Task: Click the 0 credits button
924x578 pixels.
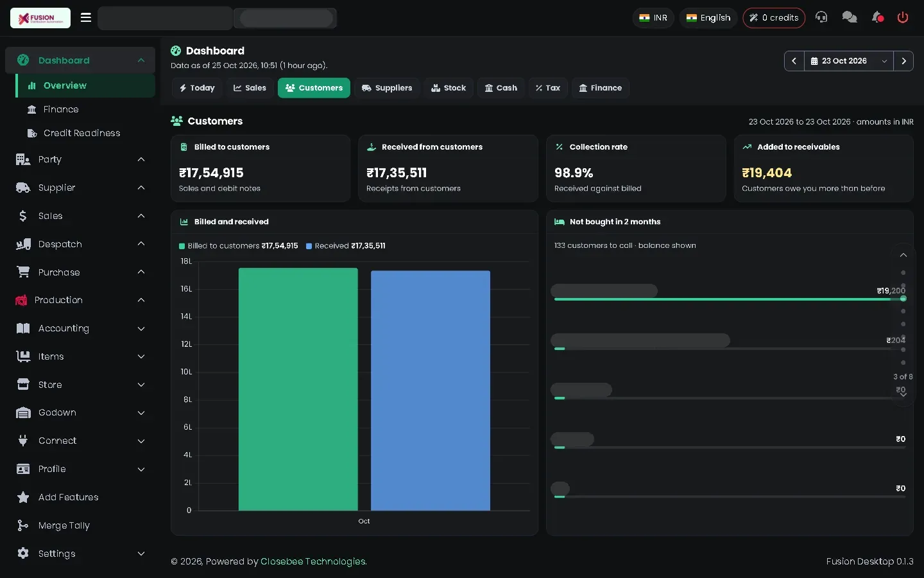Action: click(x=774, y=18)
